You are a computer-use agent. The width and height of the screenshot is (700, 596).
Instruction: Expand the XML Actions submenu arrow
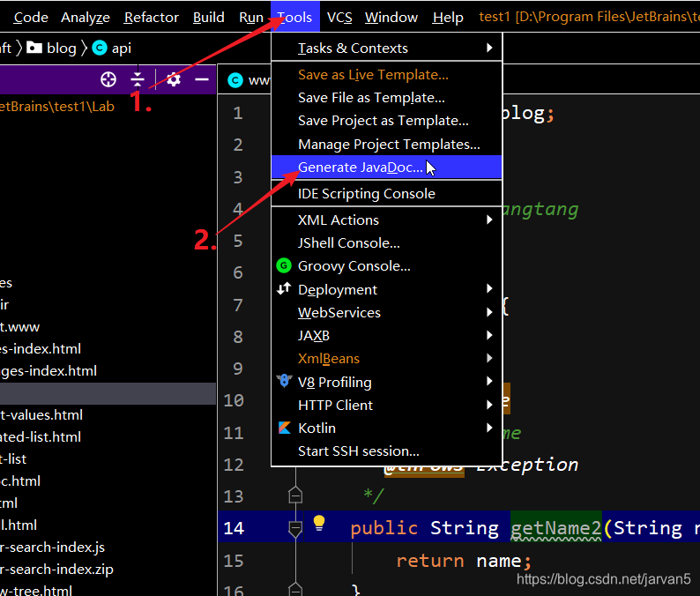[x=489, y=220]
